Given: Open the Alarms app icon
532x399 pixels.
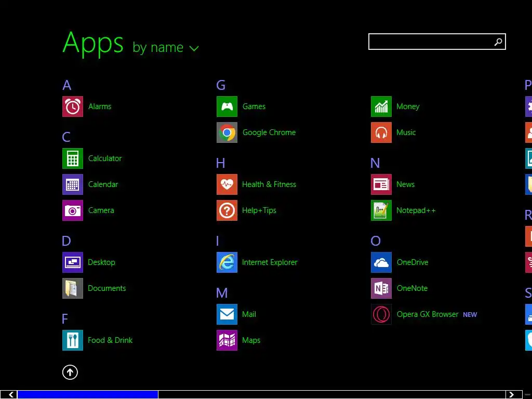Looking at the screenshot, I should tap(73, 107).
